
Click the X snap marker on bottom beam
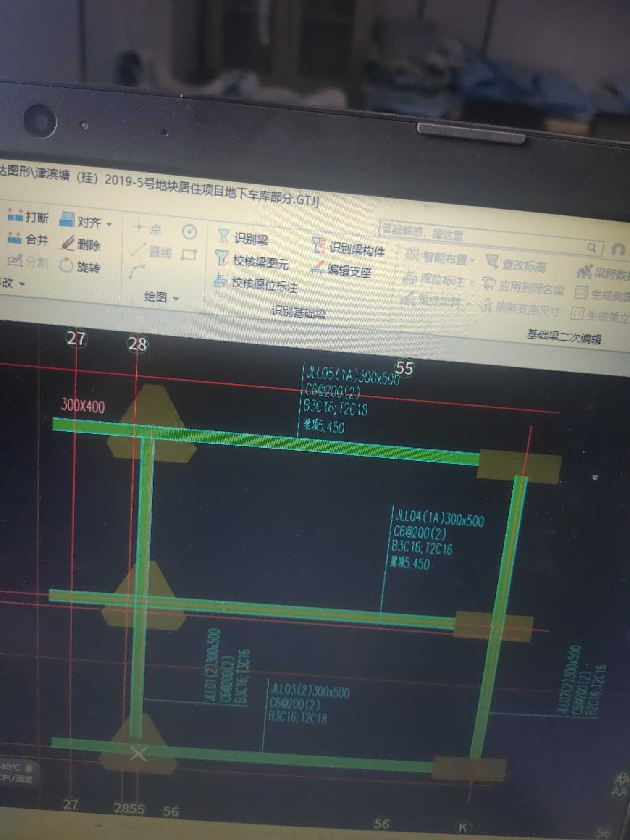pyautogui.click(x=138, y=753)
